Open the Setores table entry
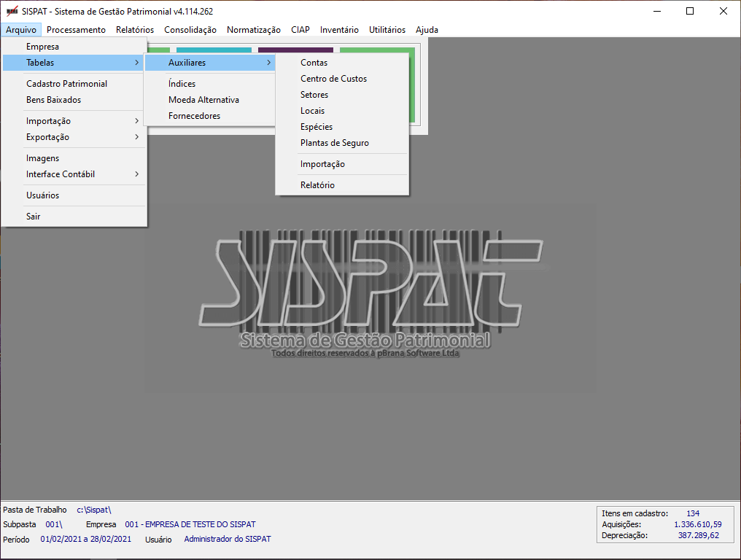This screenshot has width=741, height=560. point(314,95)
